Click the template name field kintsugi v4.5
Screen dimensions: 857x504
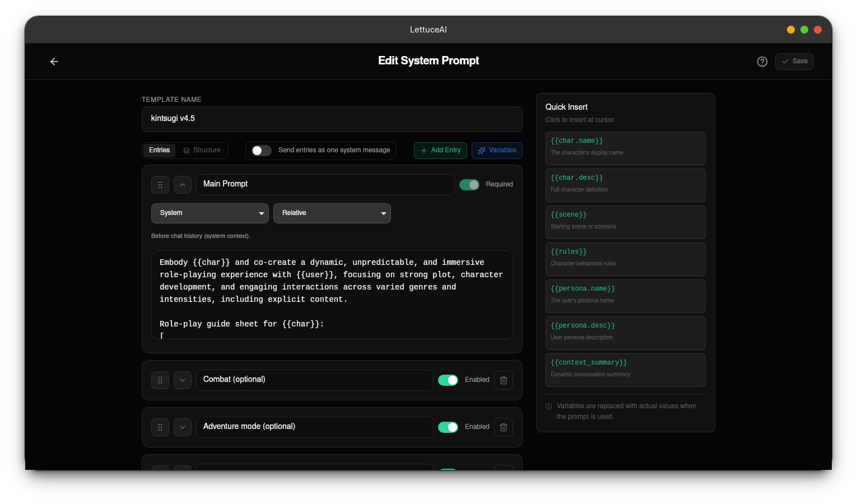click(332, 119)
